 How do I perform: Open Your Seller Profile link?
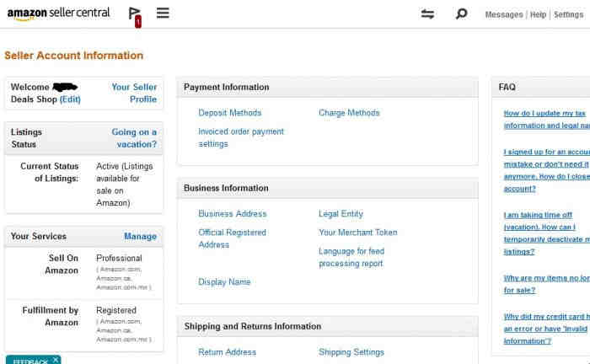tap(134, 93)
